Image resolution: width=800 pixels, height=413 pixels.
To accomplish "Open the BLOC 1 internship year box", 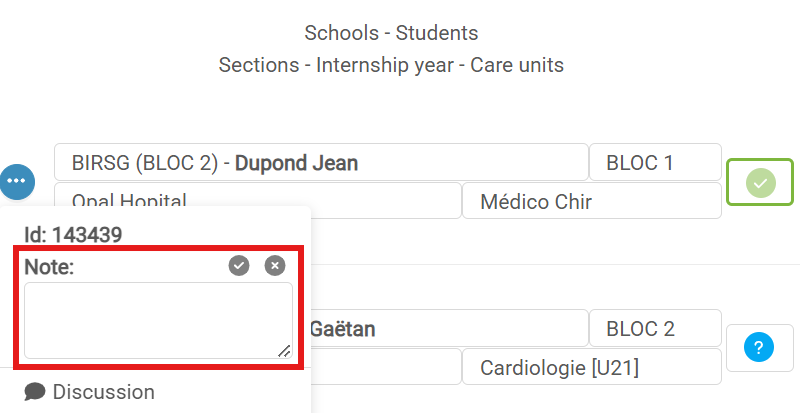I will pyautogui.click(x=655, y=162).
